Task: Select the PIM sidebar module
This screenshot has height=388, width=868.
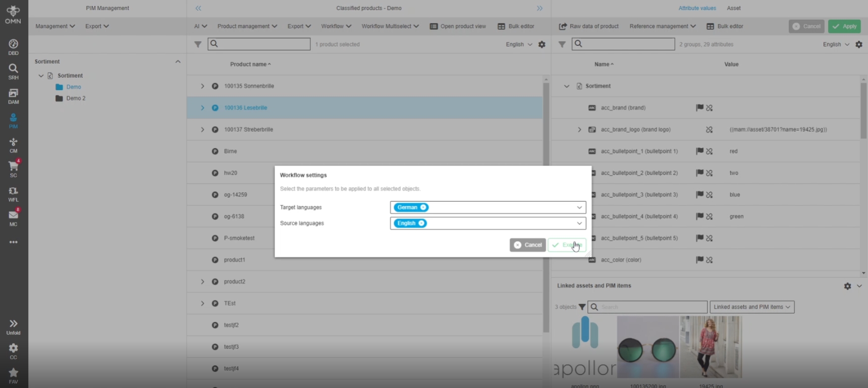Action: tap(14, 121)
